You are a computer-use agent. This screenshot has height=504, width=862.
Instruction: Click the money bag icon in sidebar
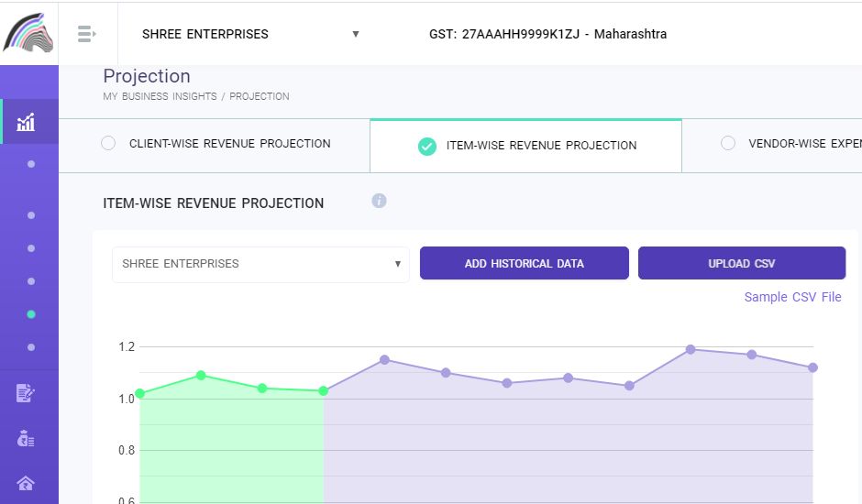tap(26, 438)
